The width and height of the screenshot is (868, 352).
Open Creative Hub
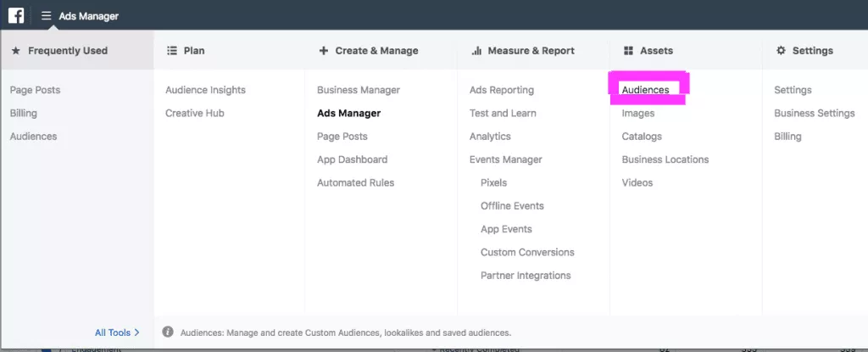[x=195, y=113]
